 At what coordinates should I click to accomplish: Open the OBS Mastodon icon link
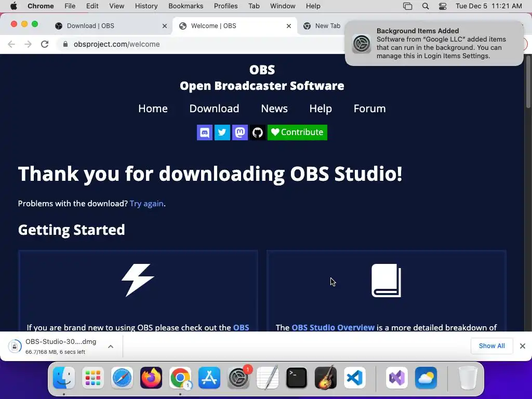[x=240, y=132]
